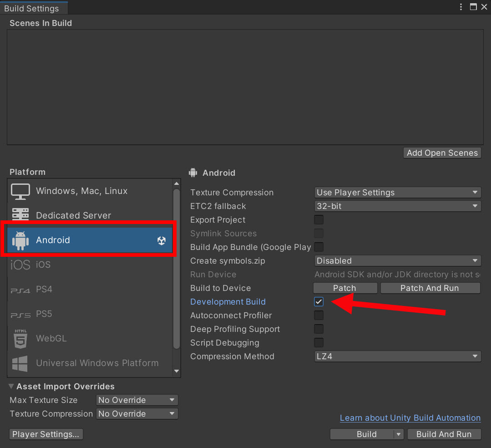
Task: Enable Script Debugging checkbox
Action: (x=319, y=342)
